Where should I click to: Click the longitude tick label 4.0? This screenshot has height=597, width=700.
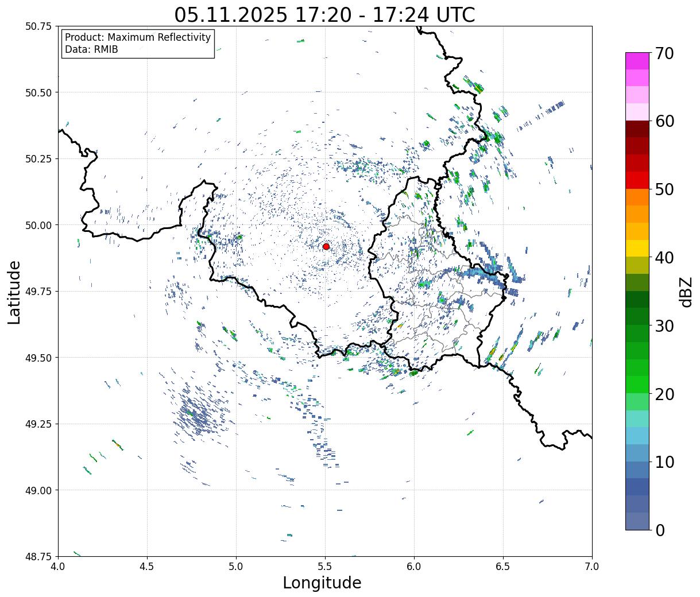[x=58, y=566]
